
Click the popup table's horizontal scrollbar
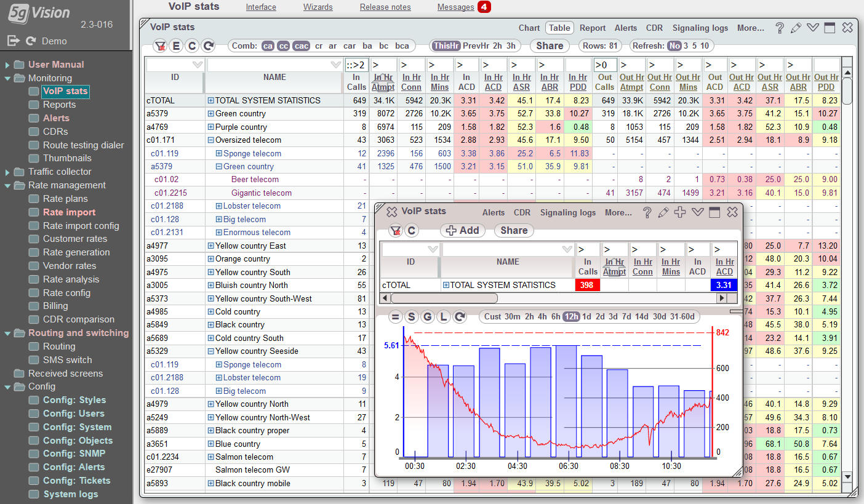click(443, 298)
